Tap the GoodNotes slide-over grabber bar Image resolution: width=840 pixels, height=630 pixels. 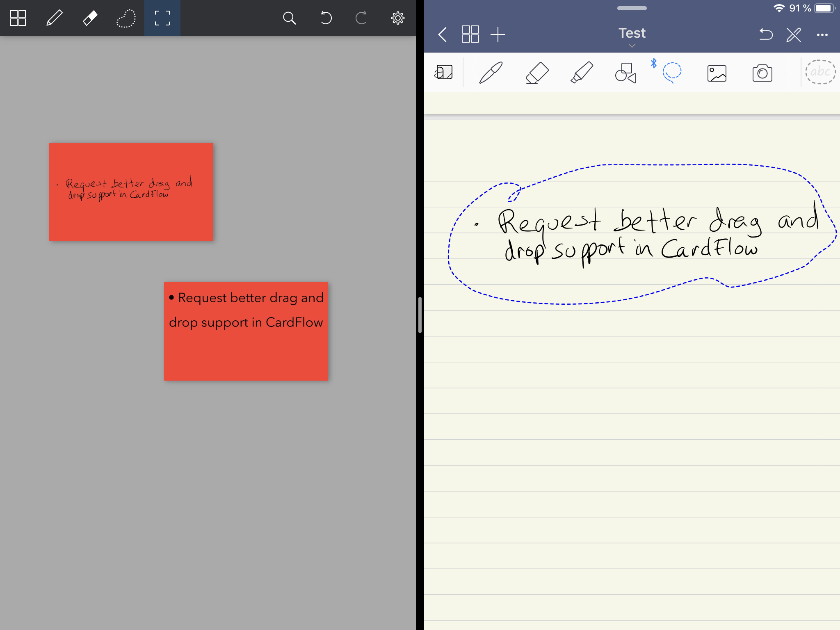click(632, 8)
